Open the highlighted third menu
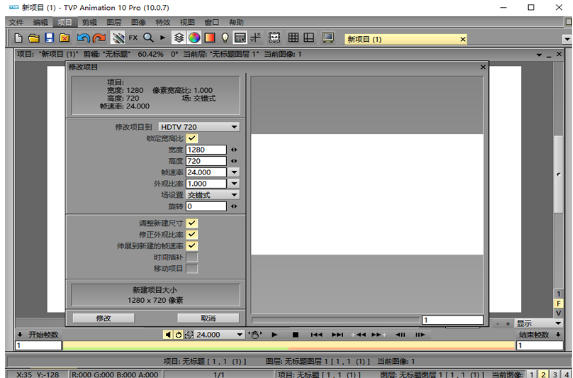573x378 pixels. 65,22
